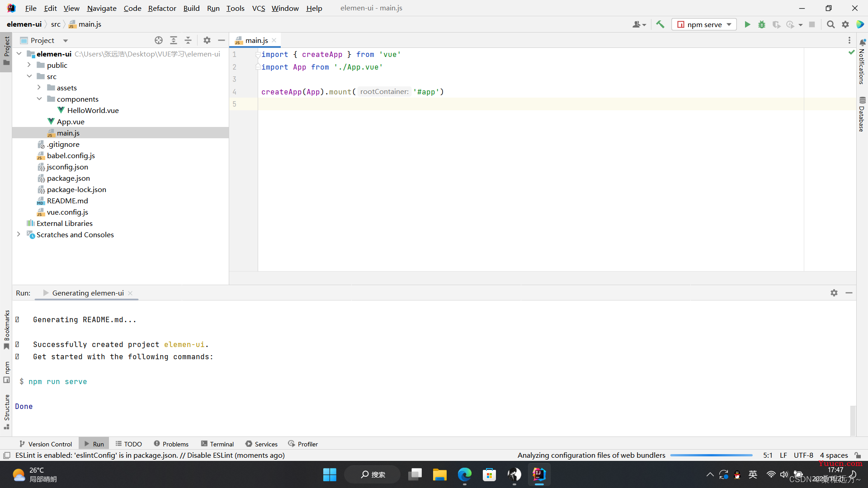Open the File menu

click(31, 8)
